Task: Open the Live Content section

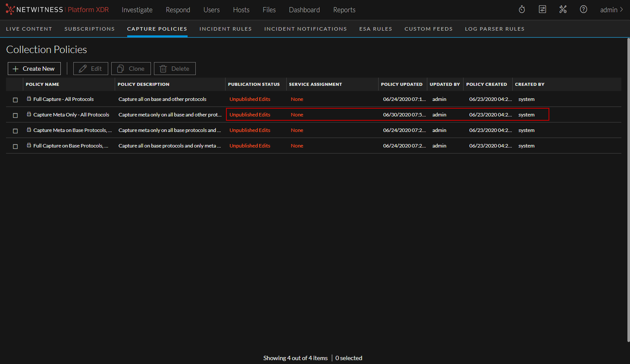Action: tap(29, 28)
